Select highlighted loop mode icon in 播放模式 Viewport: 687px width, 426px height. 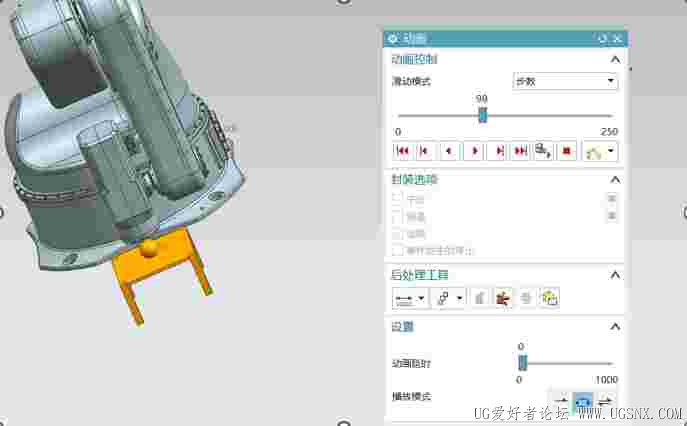(583, 400)
